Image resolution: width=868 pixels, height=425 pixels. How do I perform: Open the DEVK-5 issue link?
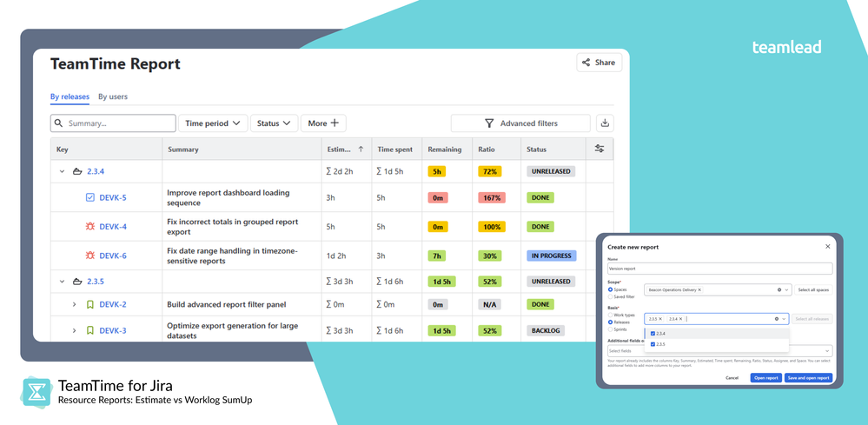click(x=113, y=197)
